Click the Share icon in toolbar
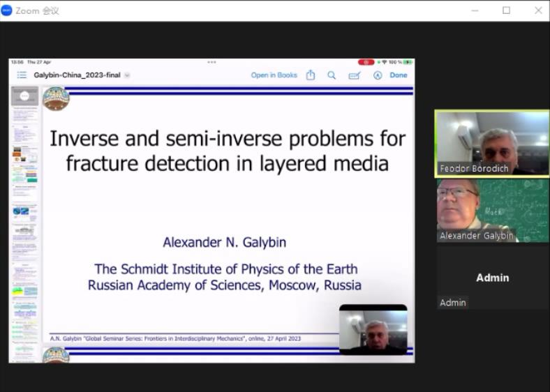 click(311, 75)
